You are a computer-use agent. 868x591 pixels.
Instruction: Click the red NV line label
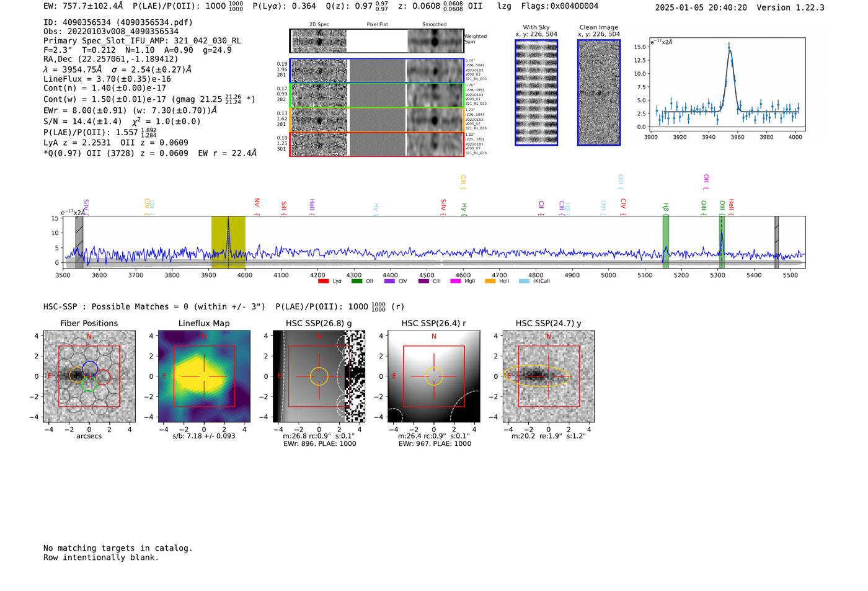pyautogui.click(x=257, y=206)
